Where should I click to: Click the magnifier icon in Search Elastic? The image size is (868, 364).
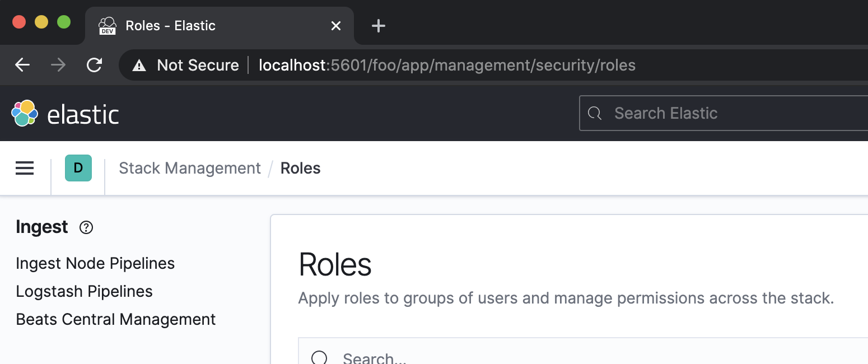point(595,114)
